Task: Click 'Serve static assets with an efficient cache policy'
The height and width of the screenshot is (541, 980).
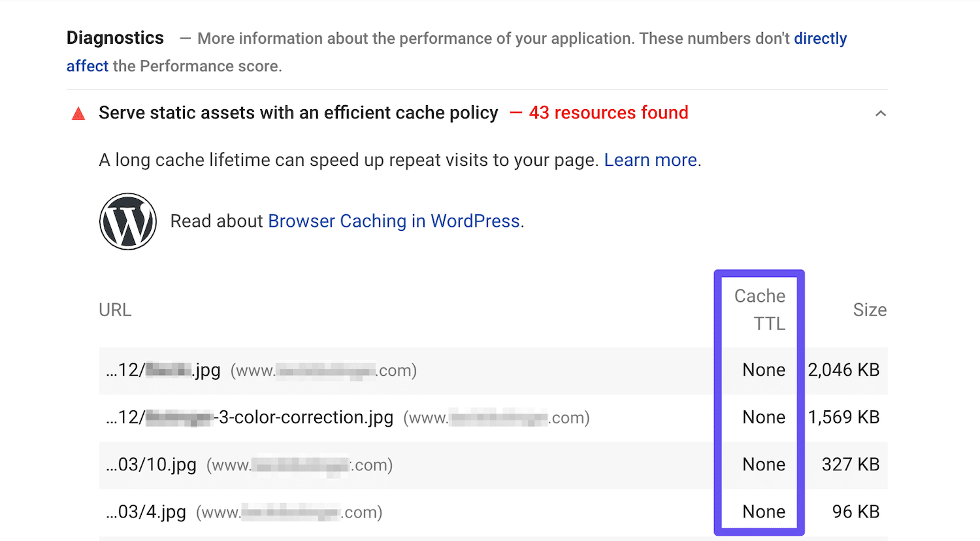Action: (298, 112)
